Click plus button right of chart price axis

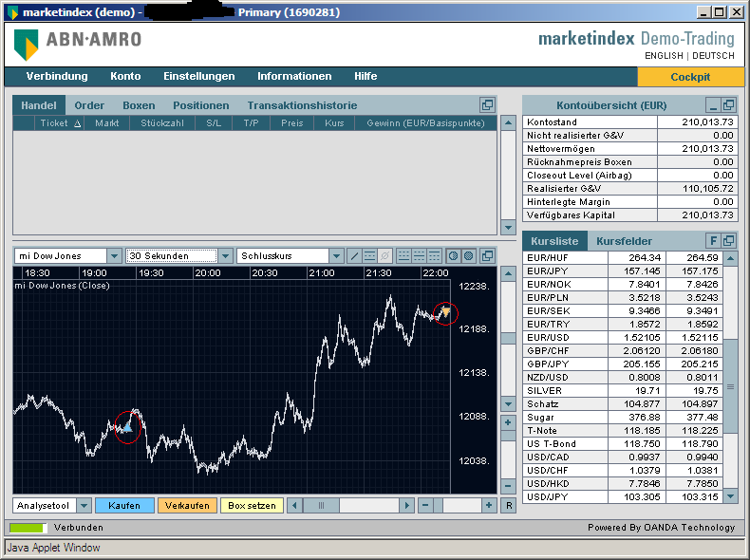[x=508, y=422]
